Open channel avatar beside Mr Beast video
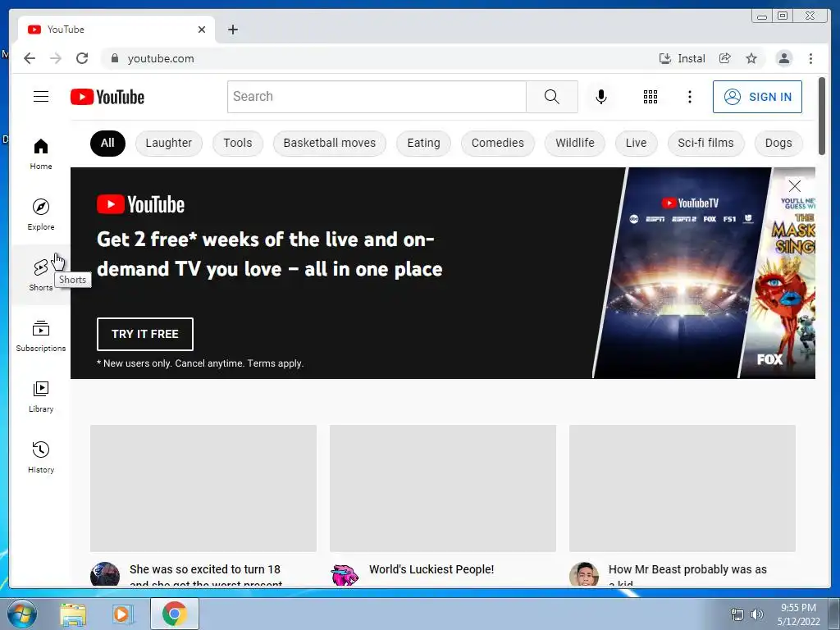Image resolution: width=840 pixels, height=630 pixels. point(584,574)
